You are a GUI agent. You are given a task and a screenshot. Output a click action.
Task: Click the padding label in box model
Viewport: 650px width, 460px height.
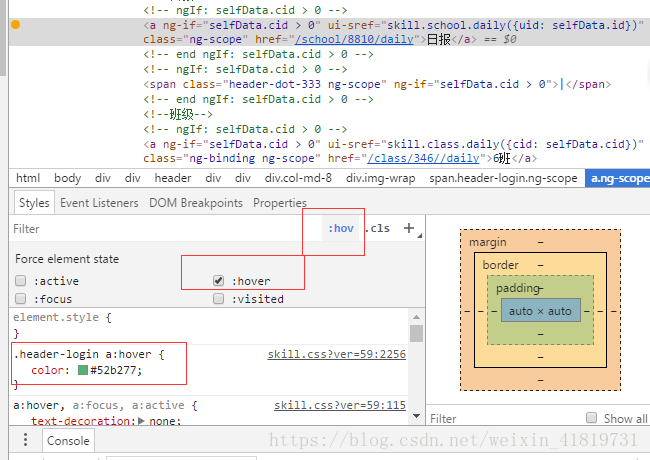tap(518, 288)
